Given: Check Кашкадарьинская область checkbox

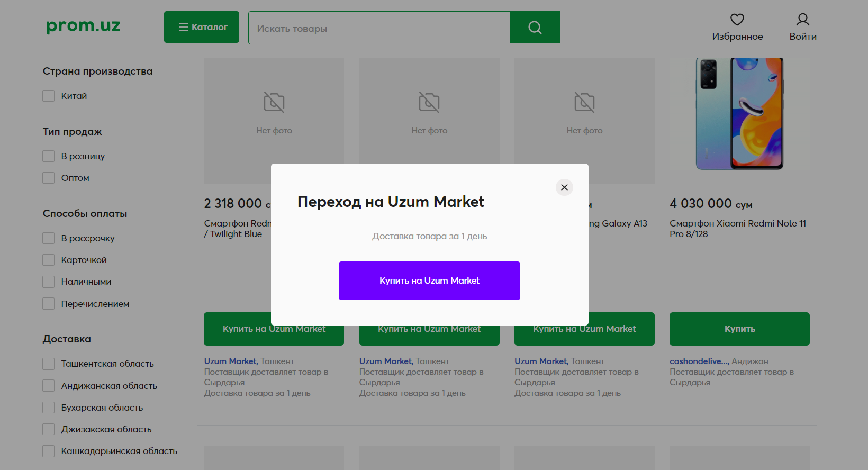Looking at the screenshot, I should coord(49,451).
